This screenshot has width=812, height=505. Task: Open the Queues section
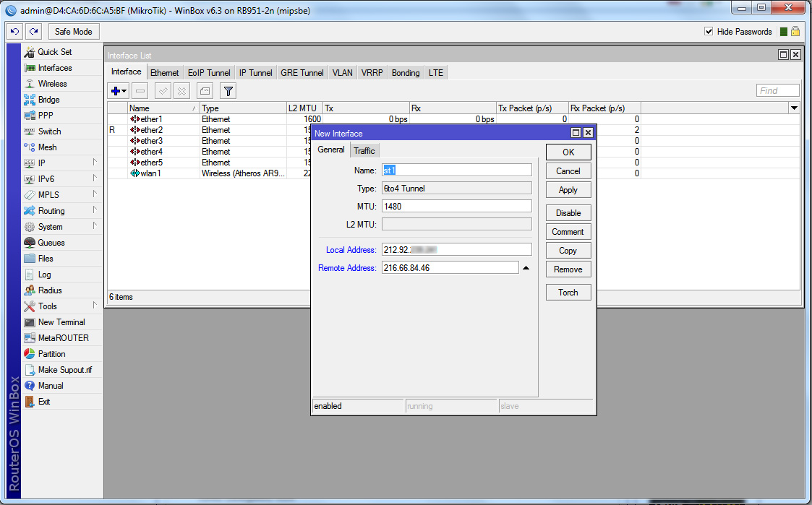[x=51, y=243]
